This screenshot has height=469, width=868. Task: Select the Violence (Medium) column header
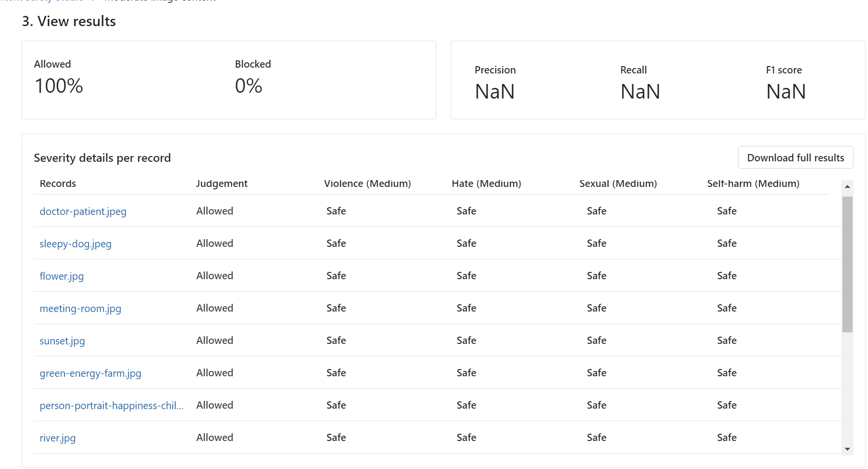367,184
